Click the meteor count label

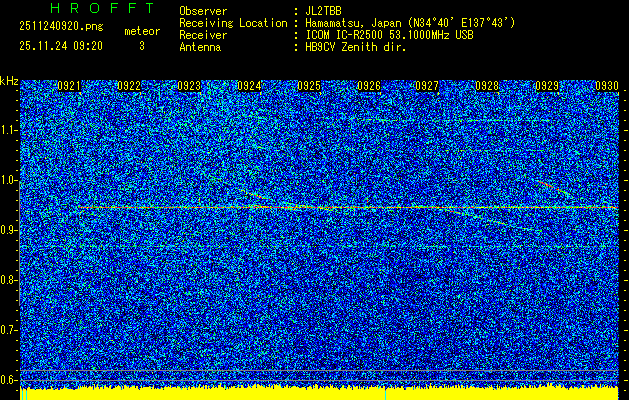(141, 31)
